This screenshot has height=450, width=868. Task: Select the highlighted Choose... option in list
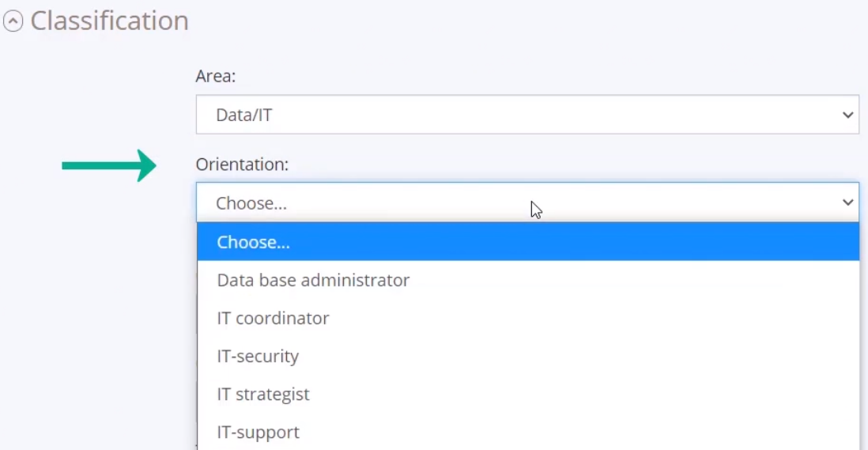click(528, 242)
